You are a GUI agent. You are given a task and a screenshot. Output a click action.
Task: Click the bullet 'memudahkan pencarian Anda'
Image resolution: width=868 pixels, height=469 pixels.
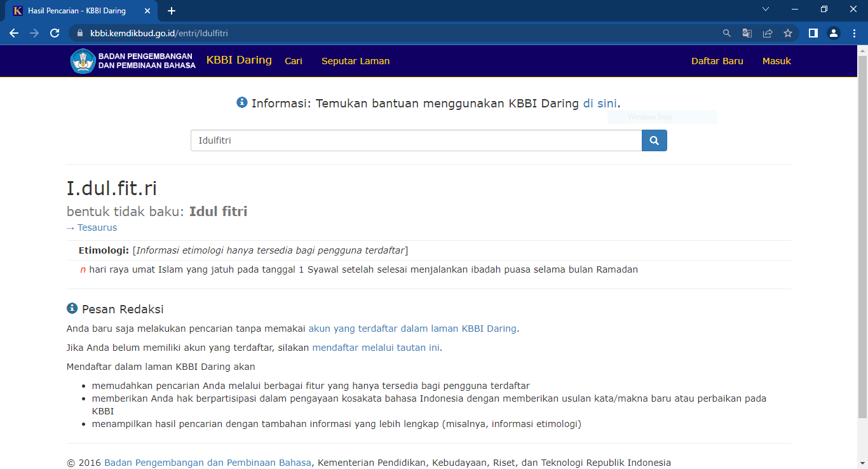point(311,386)
